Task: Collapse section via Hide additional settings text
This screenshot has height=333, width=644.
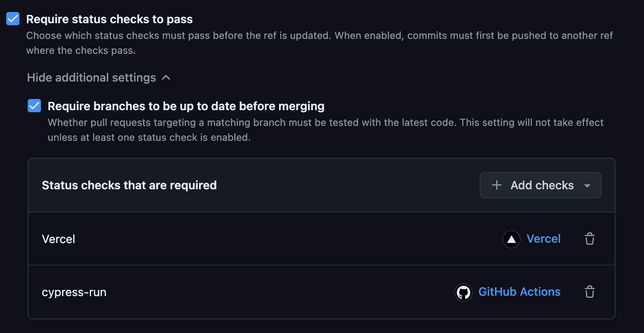Action: click(91, 77)
